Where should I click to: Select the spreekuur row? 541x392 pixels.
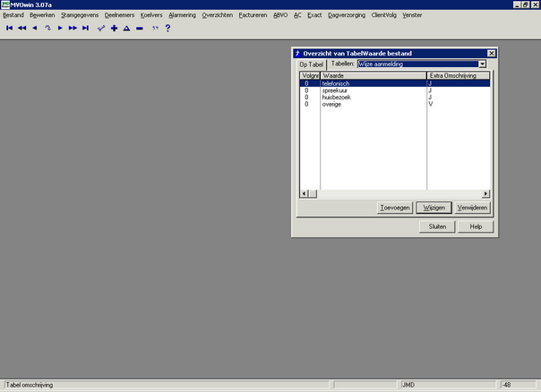point(395,90)
